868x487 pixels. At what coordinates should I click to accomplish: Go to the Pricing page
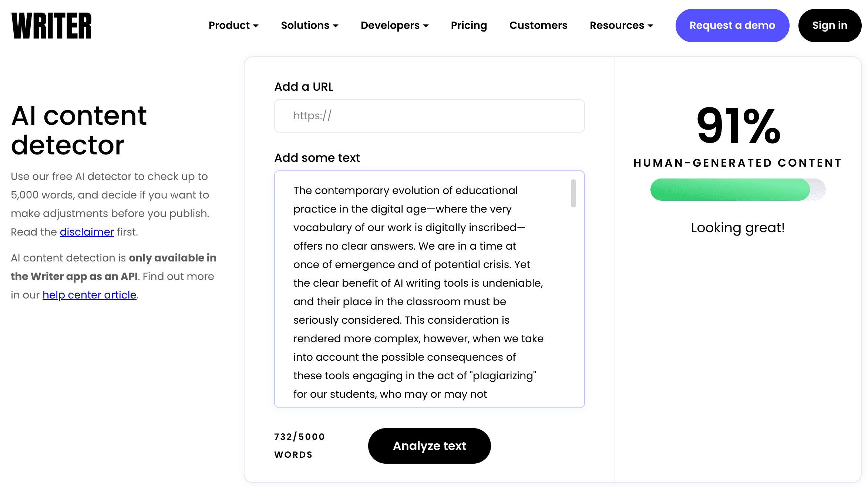tap(469, 25)
